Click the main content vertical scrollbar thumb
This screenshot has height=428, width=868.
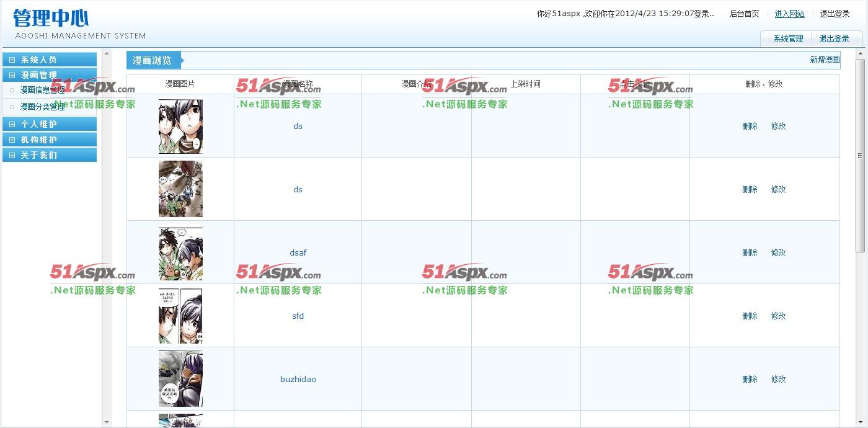click(x=860, y=155)
